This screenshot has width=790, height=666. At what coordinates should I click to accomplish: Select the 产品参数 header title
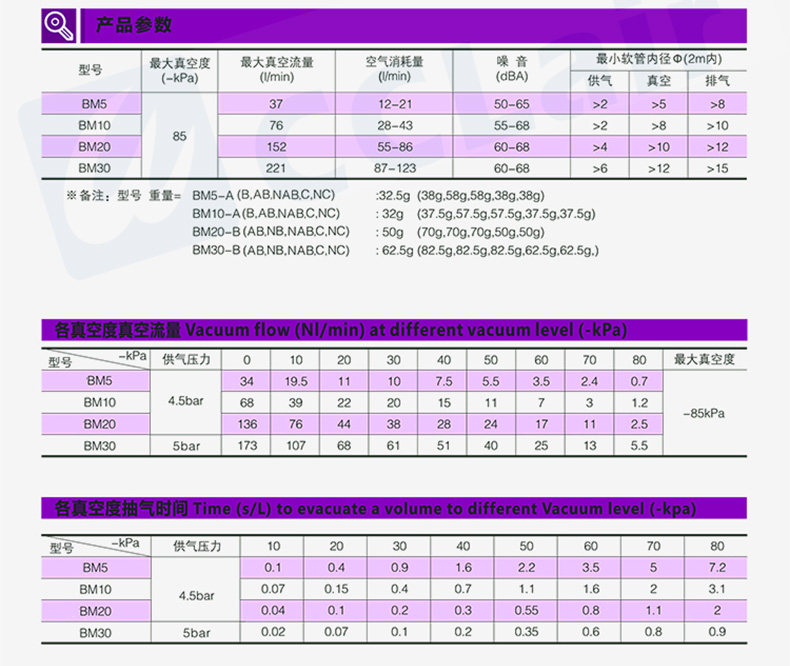[x=134, y=25]
